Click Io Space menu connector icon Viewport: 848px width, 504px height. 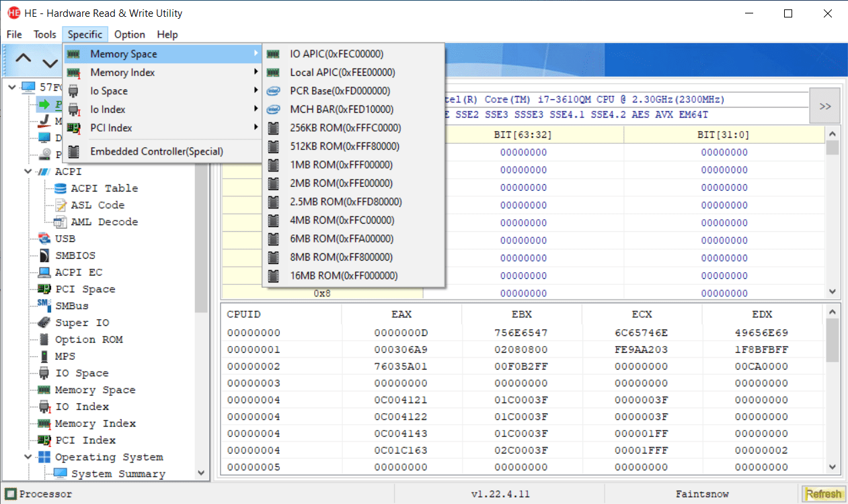click(x=74, y=91)
